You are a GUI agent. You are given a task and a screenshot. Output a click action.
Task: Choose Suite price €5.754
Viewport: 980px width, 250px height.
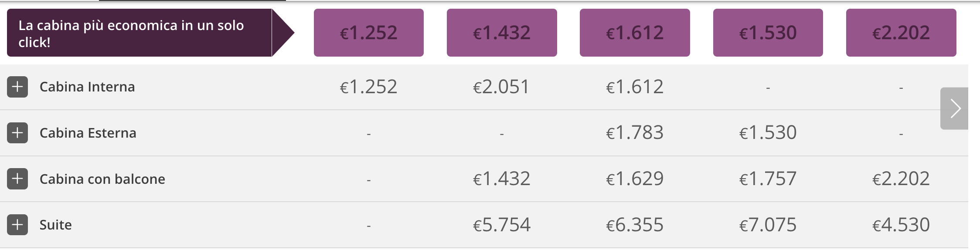point(501,225)
